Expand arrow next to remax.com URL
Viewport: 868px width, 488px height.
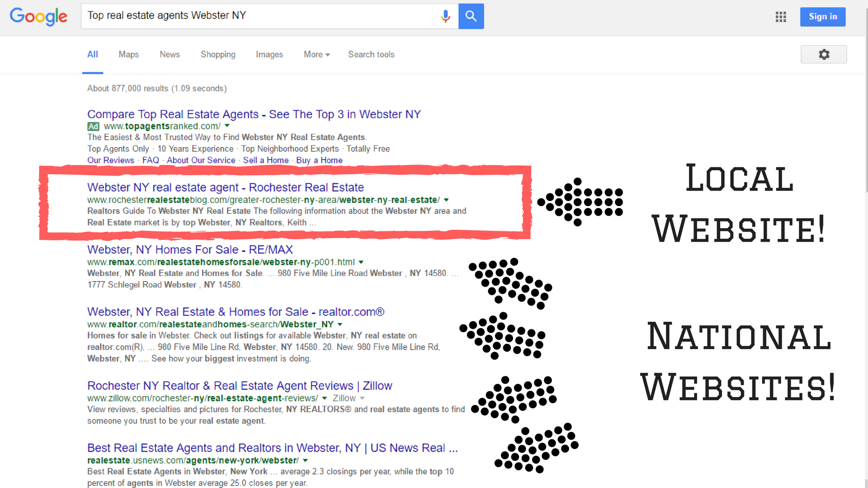[361, 262]
